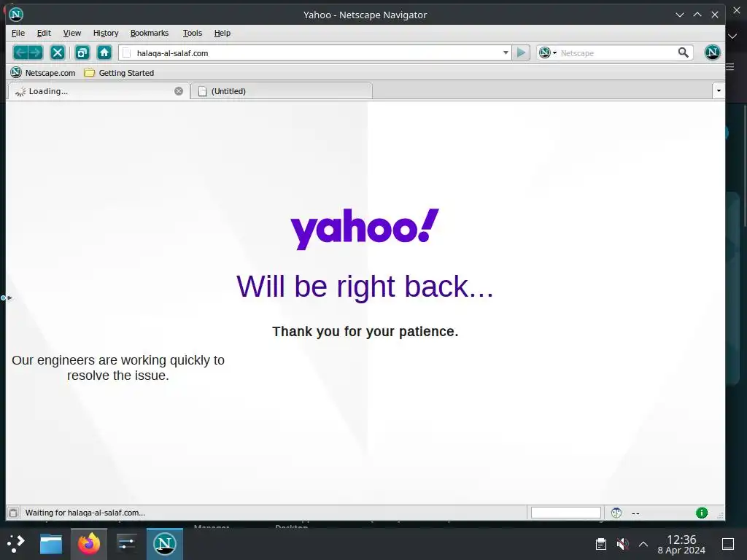This screenshot has height=560, width=747.
Task: Open the Netscape.com bookmark
Action: [43, 72]
